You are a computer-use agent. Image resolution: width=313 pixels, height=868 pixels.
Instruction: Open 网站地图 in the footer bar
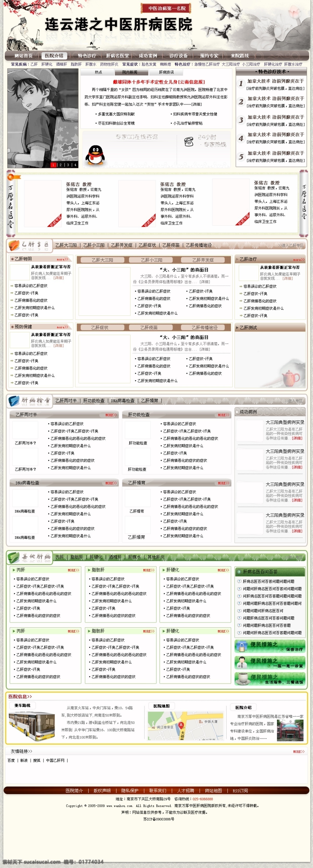tap(213, 790)
